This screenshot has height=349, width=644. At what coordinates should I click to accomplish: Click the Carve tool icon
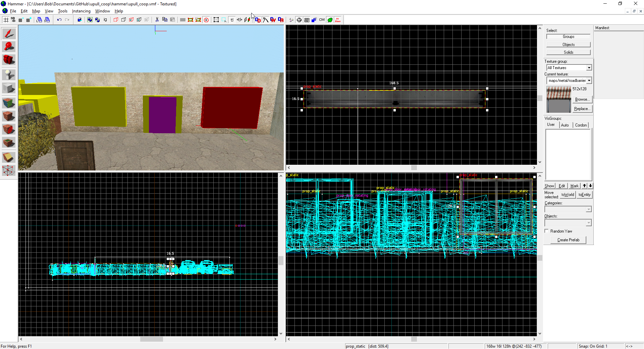(79, 20)
